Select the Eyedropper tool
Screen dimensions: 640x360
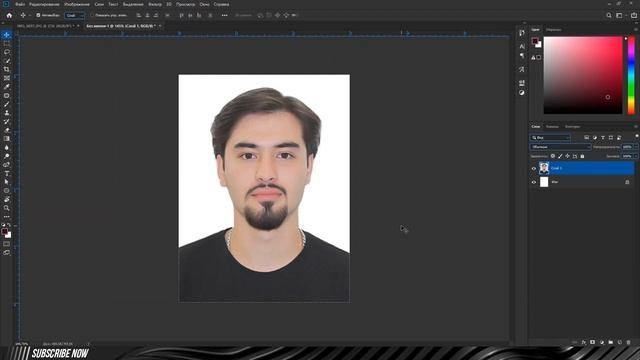tap(7, 87)
